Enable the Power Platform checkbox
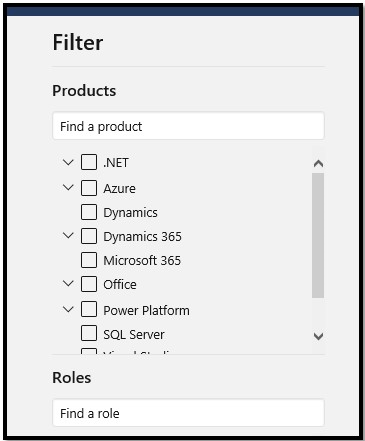The height and width of the screenshot is (441, 365). (x=89, y=310)
